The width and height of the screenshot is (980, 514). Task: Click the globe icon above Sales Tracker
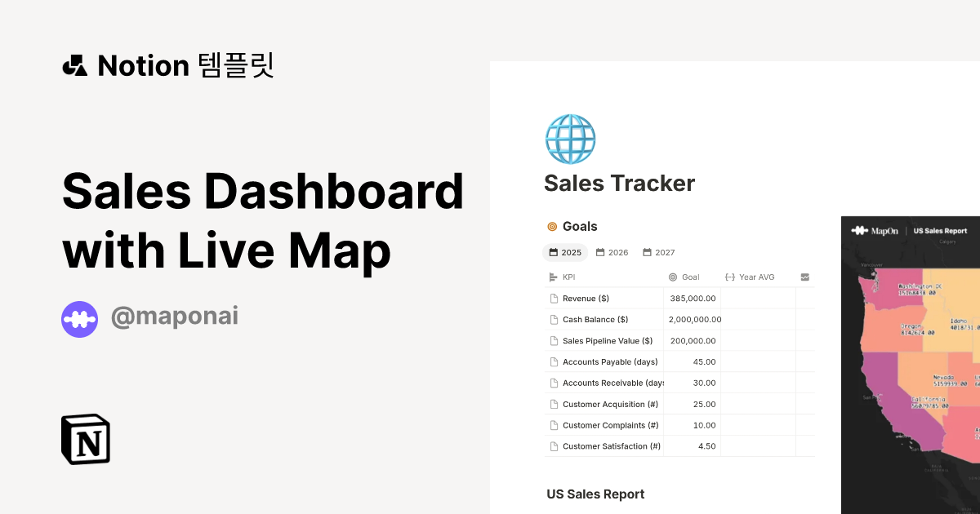click(570, 139)
